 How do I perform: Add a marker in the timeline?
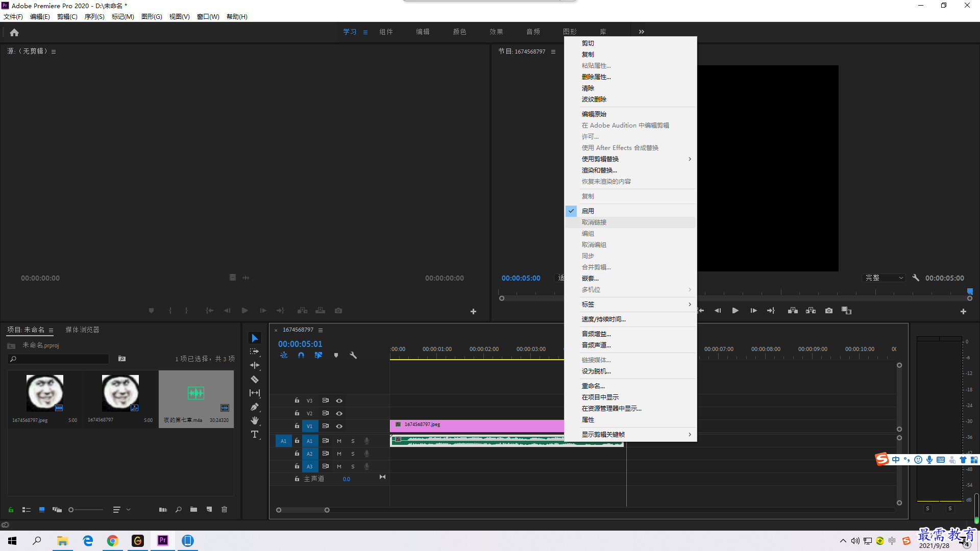tap(336, 355)
